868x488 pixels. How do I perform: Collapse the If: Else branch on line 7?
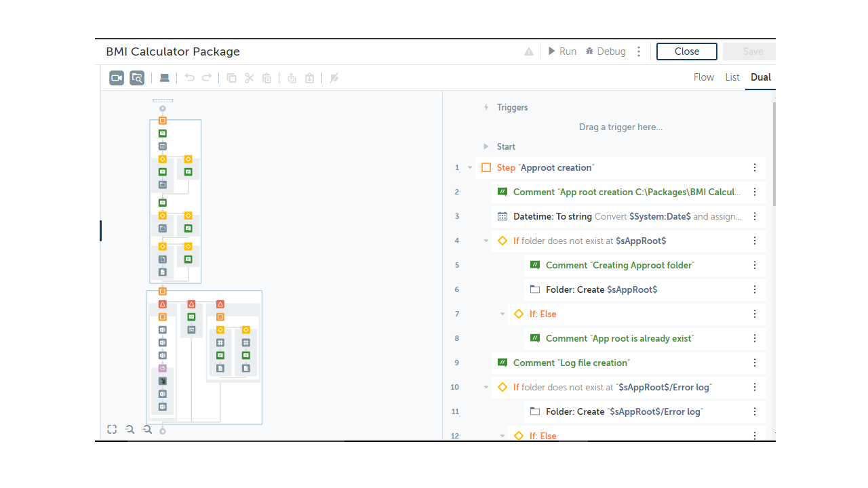[x=502, y=314]
